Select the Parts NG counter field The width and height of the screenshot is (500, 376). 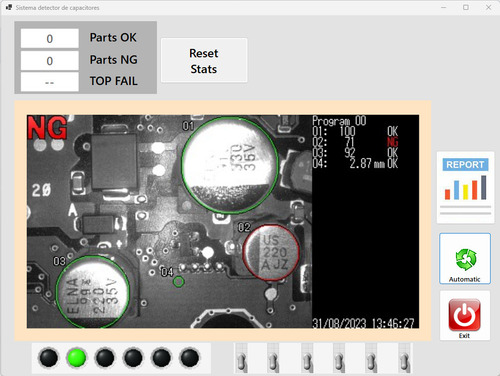[x=50, y=61]
